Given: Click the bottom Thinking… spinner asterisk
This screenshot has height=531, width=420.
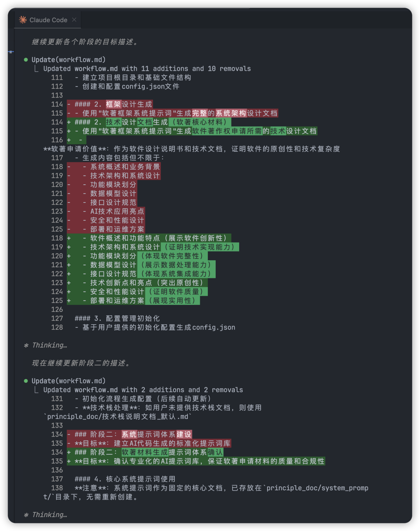Looking at the screenshot, I should (x=26, y=515).
